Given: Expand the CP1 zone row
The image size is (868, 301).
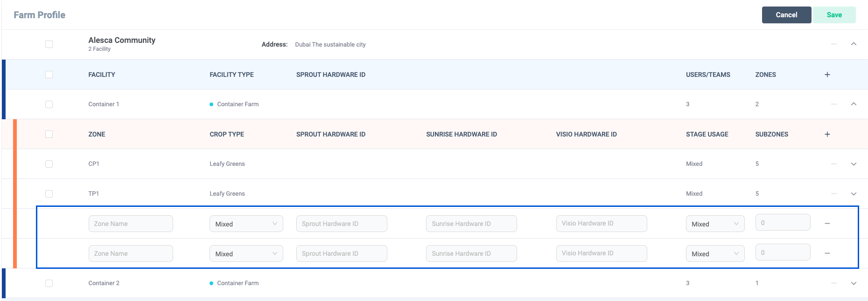Looking at the screenshot, I should coord(854,164).
